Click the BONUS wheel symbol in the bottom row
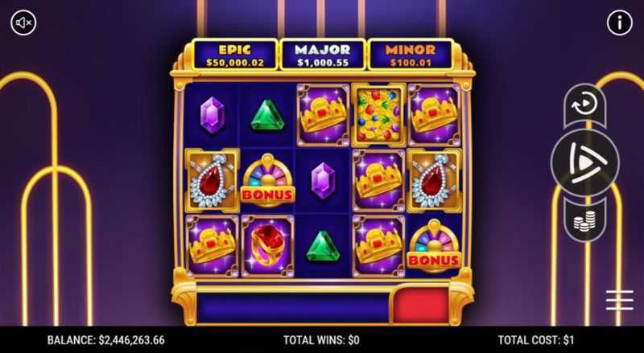This screenshot has height=353, width=644. (x=434, y=246)
